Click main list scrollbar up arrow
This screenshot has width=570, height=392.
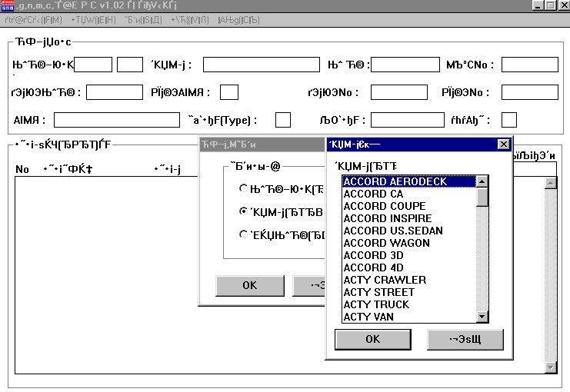pos(551,183)
